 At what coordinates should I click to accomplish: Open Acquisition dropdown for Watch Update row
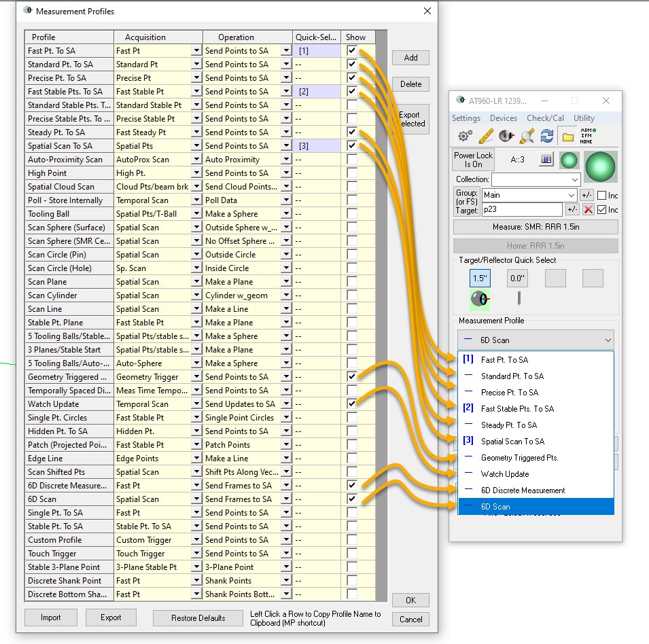(196, 404)
